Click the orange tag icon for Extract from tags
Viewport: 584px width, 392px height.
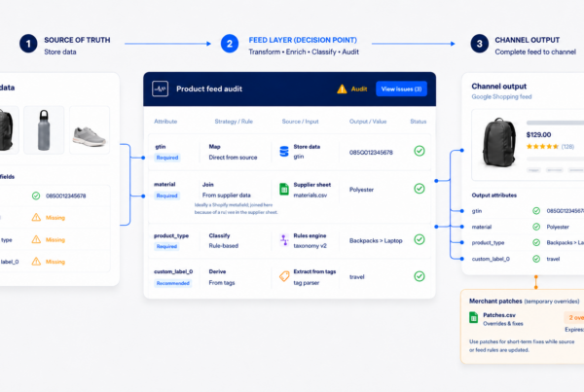[284, 276]
